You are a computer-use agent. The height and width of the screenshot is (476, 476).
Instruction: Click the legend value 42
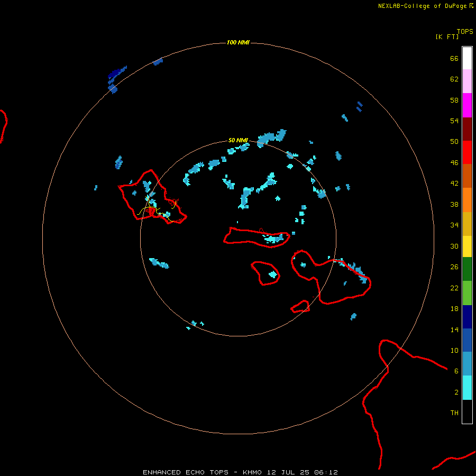tap(454, 183)
